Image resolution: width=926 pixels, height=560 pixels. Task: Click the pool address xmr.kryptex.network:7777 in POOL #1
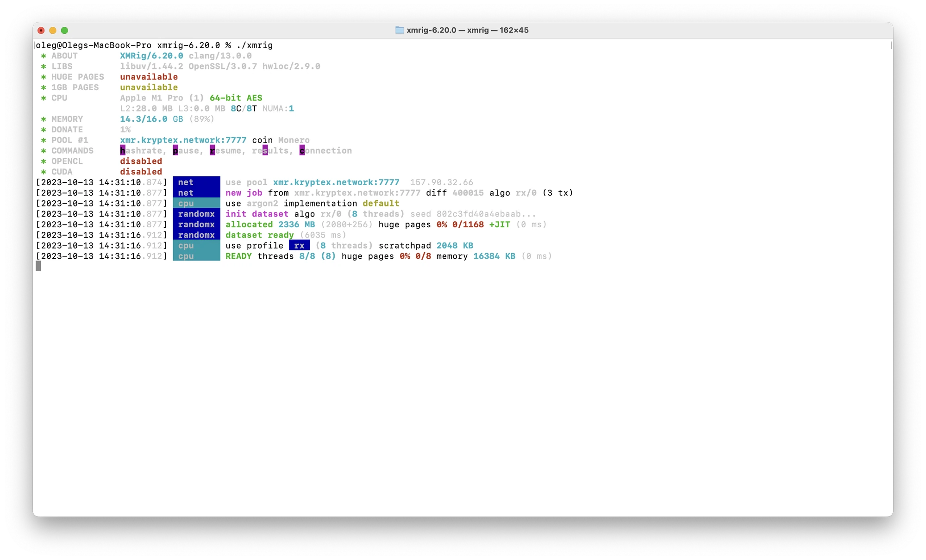tap(183, 140)
